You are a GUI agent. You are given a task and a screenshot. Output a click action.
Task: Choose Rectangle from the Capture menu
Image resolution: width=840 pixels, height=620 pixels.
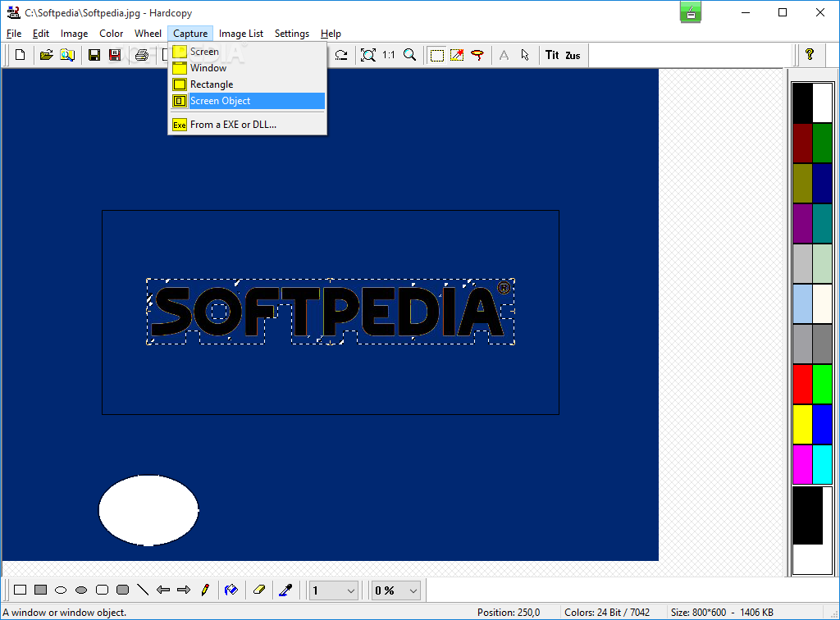tap(248, 84)
